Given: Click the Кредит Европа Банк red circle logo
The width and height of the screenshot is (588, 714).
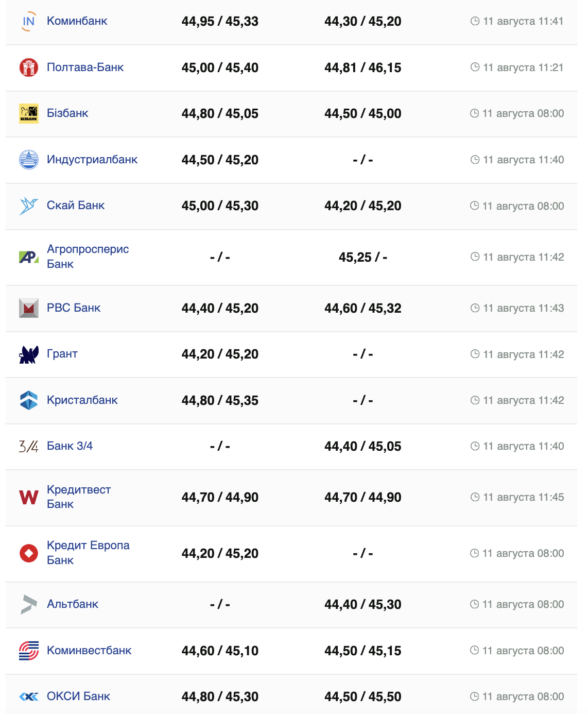Looking at the screenshot, I should tap(29, 553).
